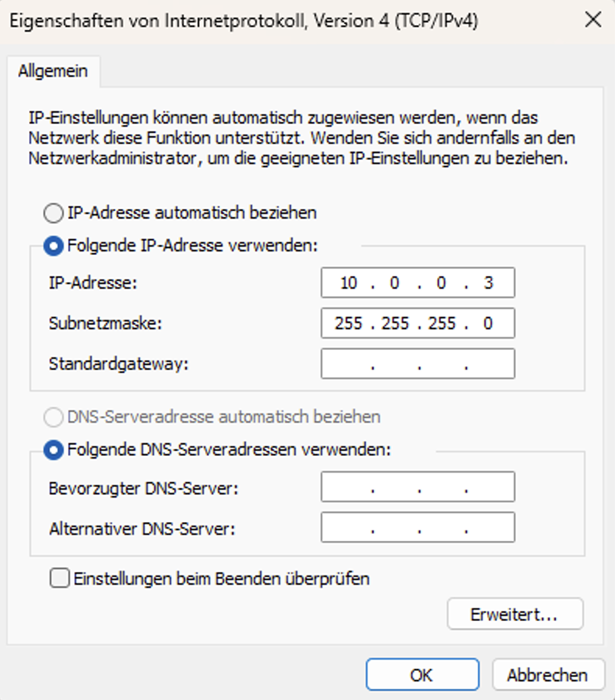Viewport: 615px width, 700px height.
Task: Open the Erweitert... advanced settings
Action: [515, 613]
